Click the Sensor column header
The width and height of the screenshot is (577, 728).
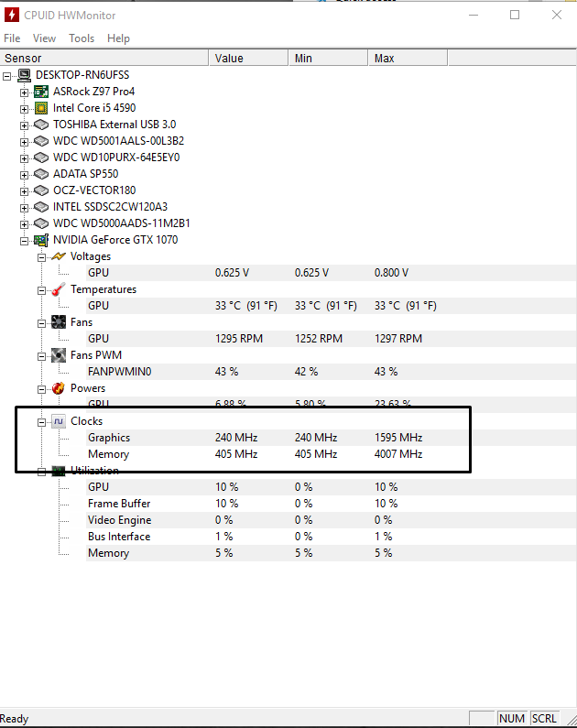pos(104,58)
